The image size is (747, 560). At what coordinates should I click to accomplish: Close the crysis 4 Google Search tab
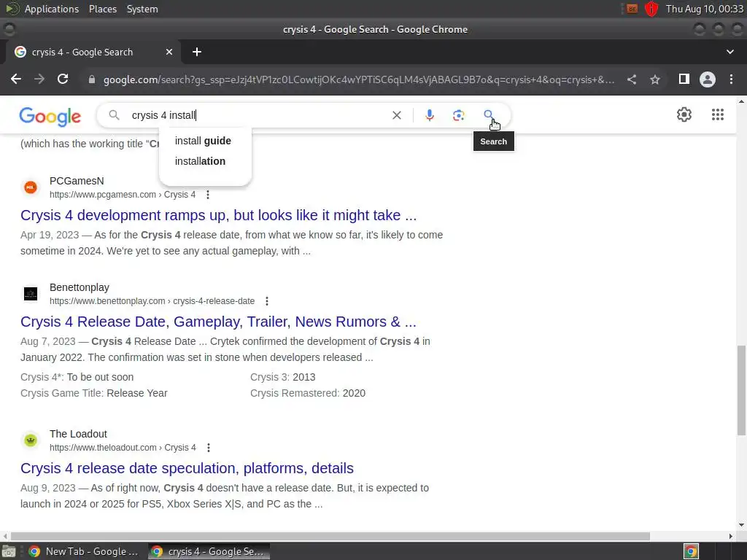(169, 52)
